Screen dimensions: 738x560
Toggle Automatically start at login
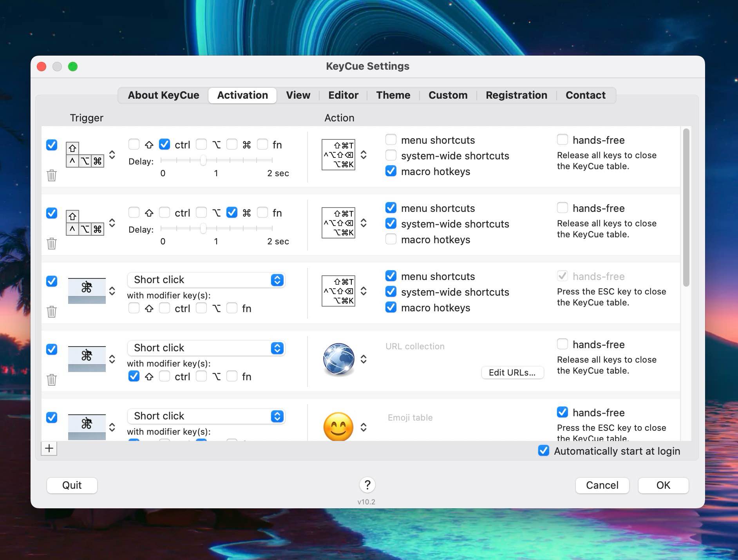(x=544, y=451)
